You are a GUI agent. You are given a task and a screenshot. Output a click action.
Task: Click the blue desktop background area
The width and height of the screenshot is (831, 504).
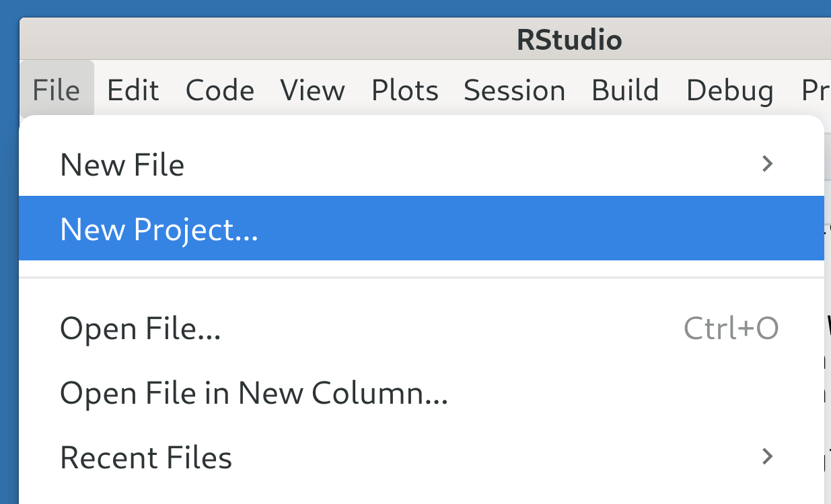coord(9,269)
